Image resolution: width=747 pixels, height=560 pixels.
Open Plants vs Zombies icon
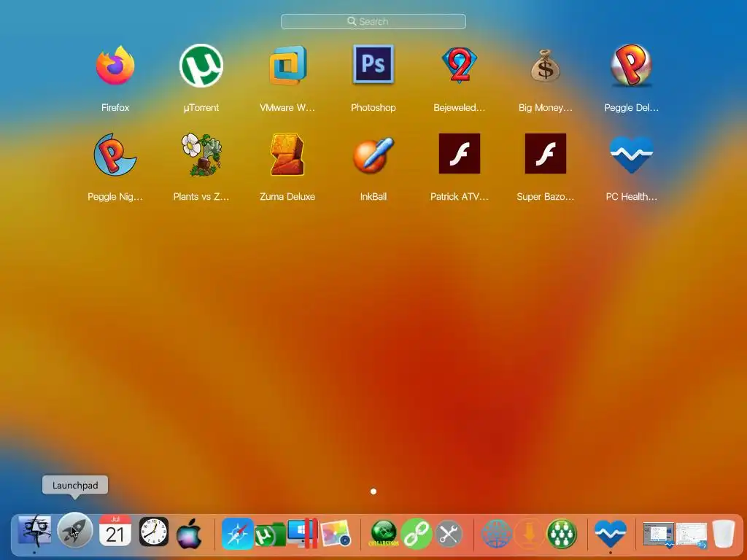(x=201, y=155)
